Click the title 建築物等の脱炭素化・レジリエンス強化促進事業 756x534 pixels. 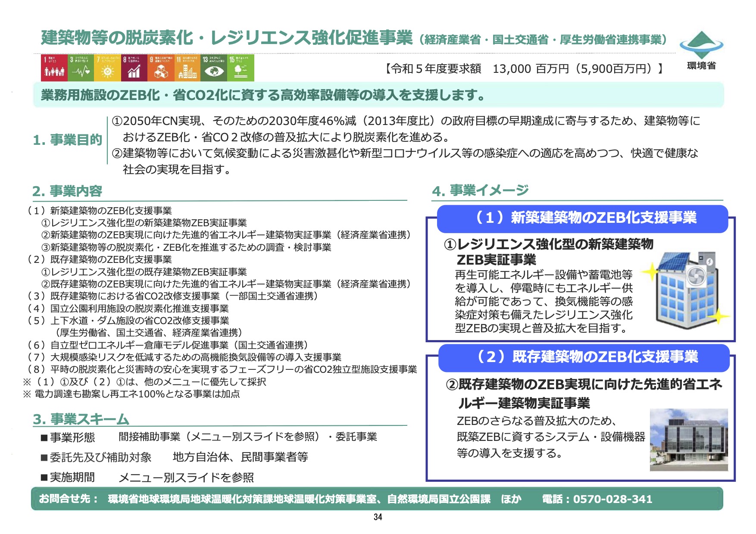point(227,37)
